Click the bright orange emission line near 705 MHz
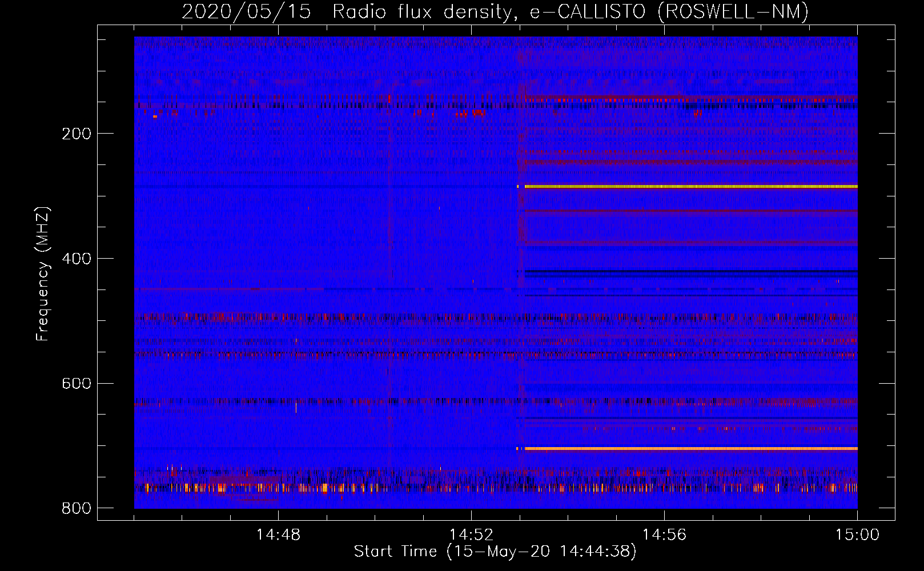 click(x=691, y=449)
